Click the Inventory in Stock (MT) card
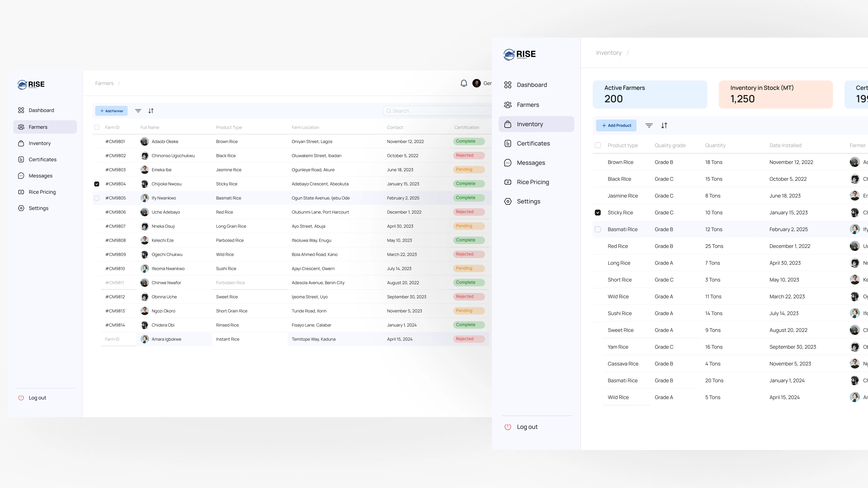The width and height of the screenshot is (868, 488). tap(775, 94)
